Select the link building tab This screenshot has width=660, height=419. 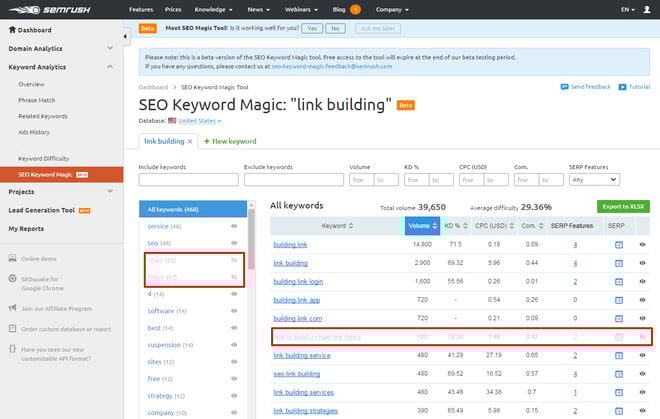click(x=164, y=141)
